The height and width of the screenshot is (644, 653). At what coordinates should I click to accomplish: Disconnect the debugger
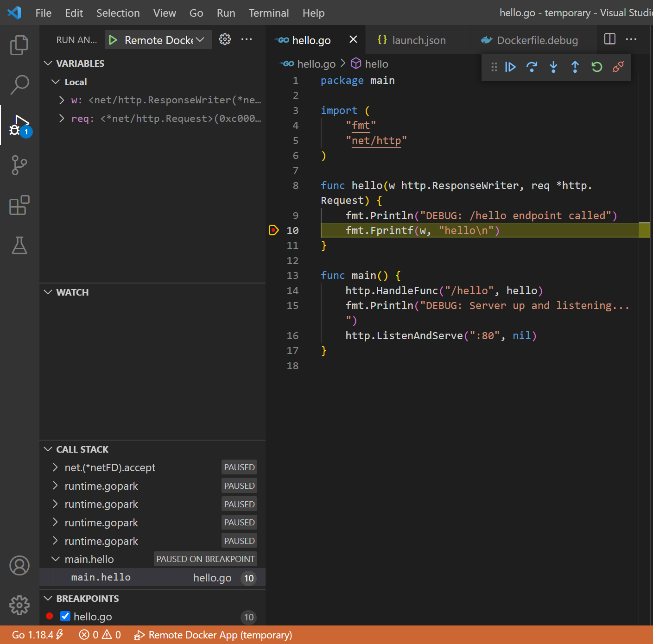tap(618, 67)
